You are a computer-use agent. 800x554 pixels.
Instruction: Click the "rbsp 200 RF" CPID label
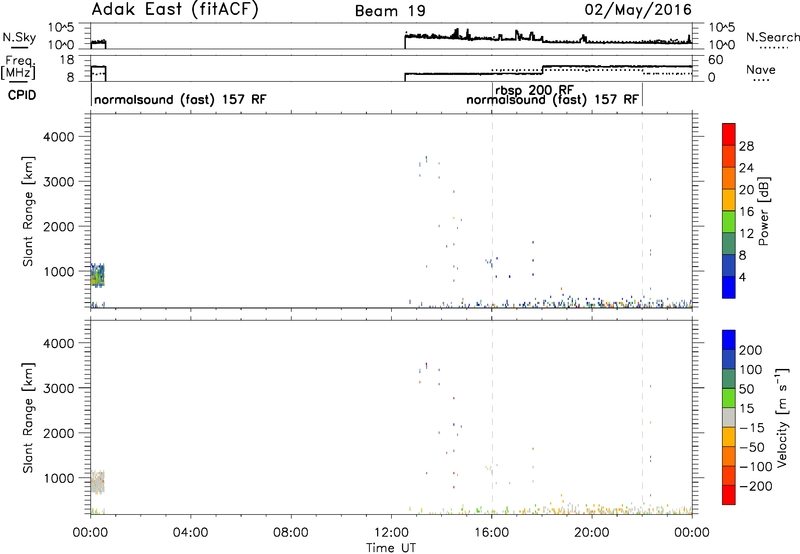pos(534,90)
